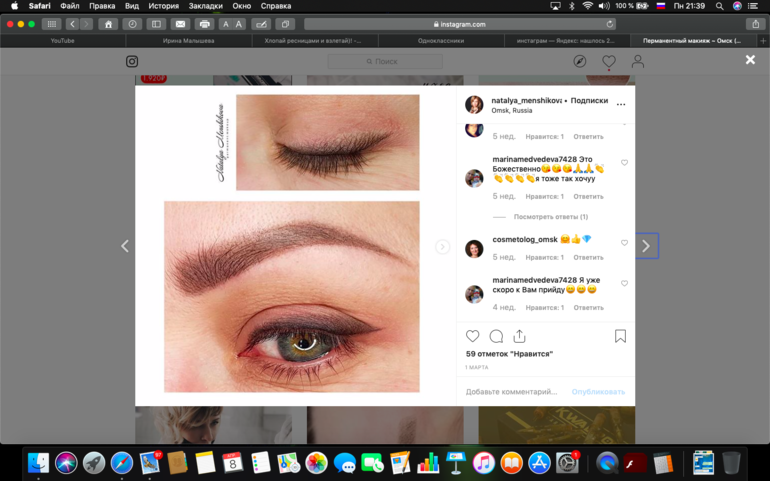
Task: Click the comment speech bubble icon
Action: click(x=496, y=337)
